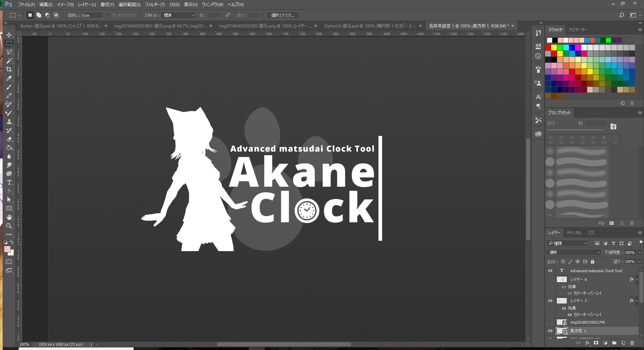644x350 pixels.
Task: Click the 選択とマスク button
Action: click(x=282, y=15)
